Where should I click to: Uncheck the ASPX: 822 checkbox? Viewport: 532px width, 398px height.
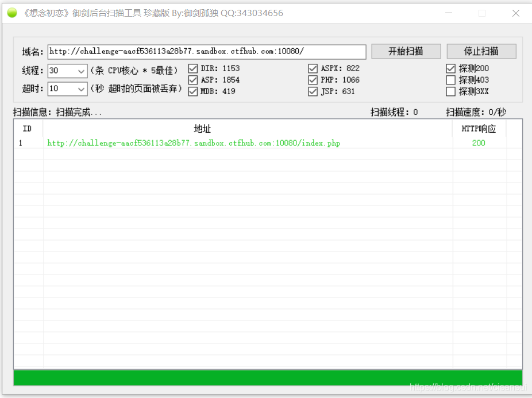313,68
